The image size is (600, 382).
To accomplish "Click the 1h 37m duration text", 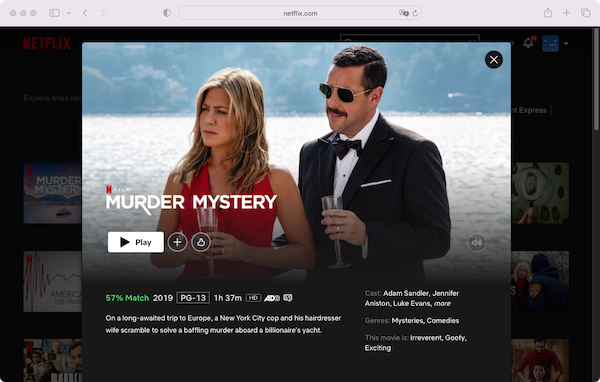I will pos(228,298).
